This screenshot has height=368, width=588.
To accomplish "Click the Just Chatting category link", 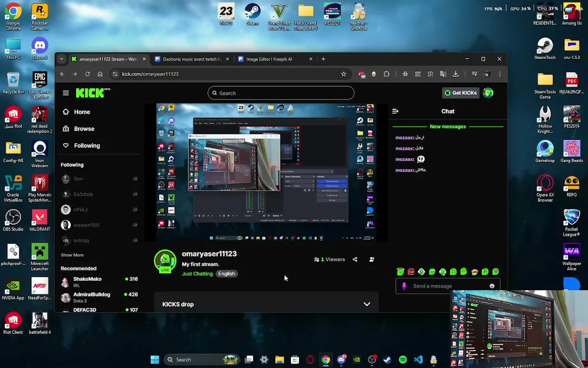I will pos(197,274).
